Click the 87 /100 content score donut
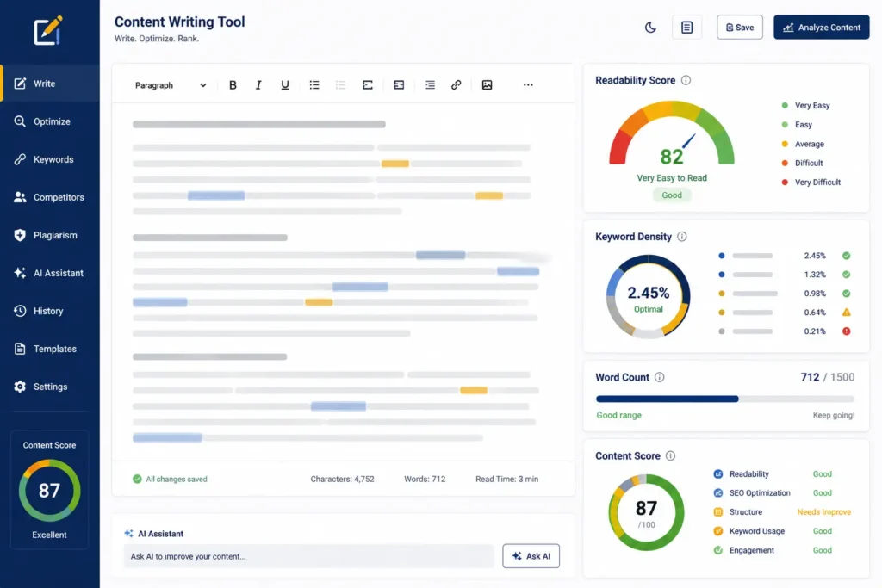This screenshot has width=882, height=588. pos(646,513)
